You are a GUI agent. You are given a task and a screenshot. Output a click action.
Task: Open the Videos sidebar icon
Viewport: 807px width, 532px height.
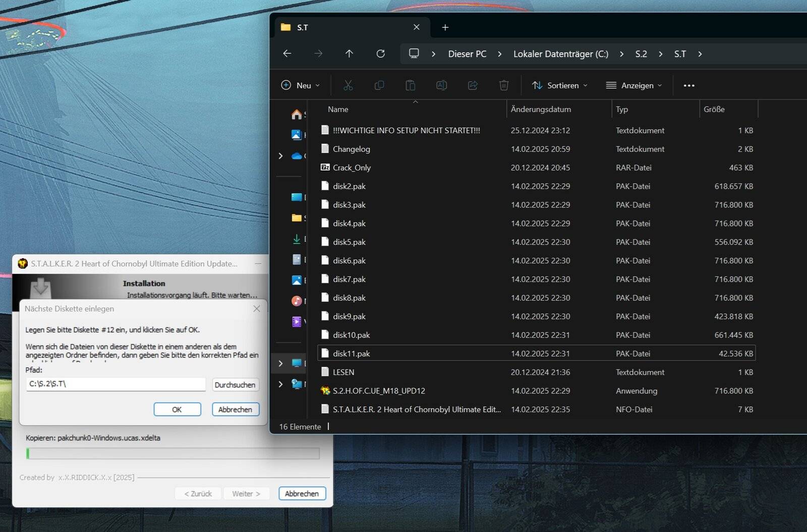[297, 321]
